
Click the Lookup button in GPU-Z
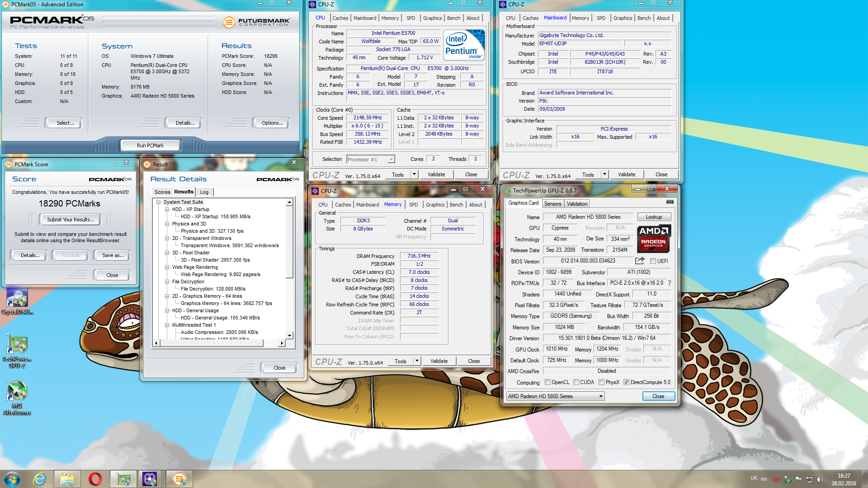tap(654, 217)
